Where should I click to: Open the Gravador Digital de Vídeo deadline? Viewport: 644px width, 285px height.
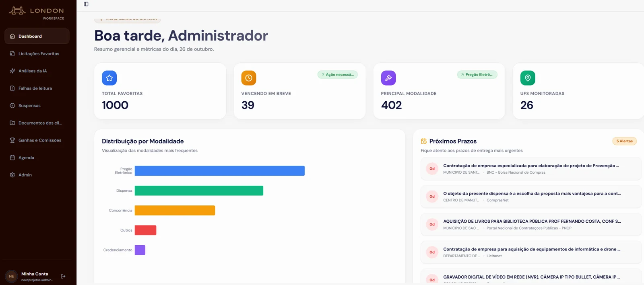(x=531, y=277)
